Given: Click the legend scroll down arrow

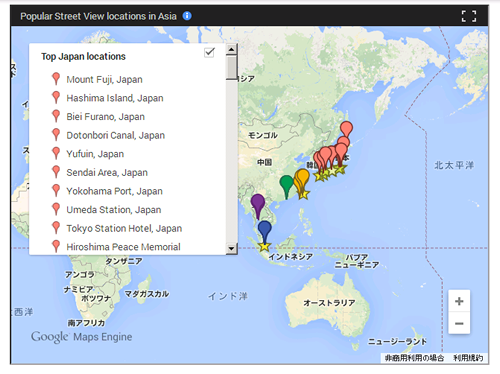Looking at the screenshot, I should pos(231,248).
